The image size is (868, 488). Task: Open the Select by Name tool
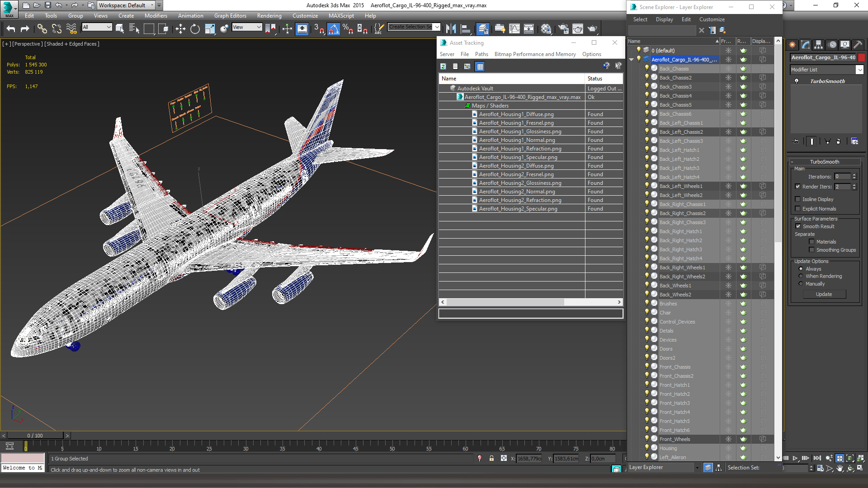(134, 29)
